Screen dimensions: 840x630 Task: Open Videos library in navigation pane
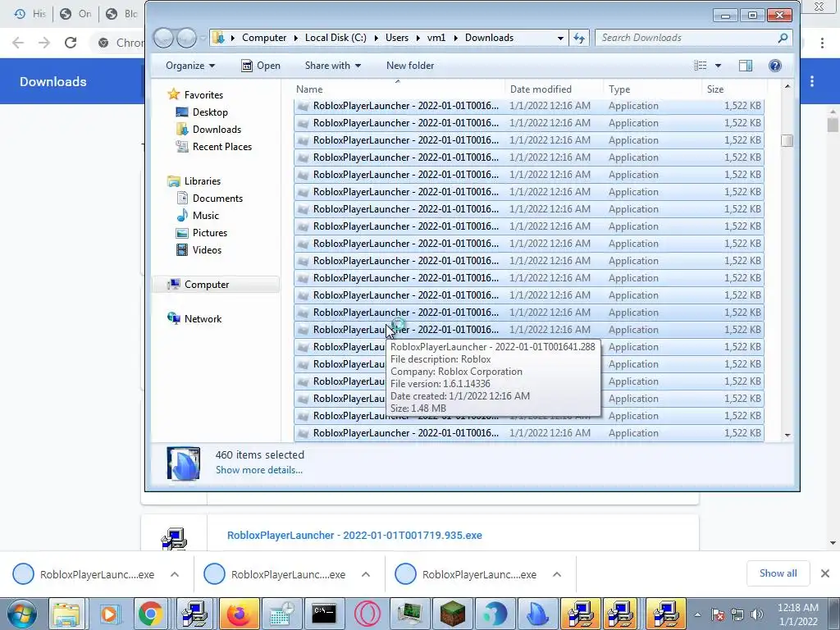pos(207,249)
